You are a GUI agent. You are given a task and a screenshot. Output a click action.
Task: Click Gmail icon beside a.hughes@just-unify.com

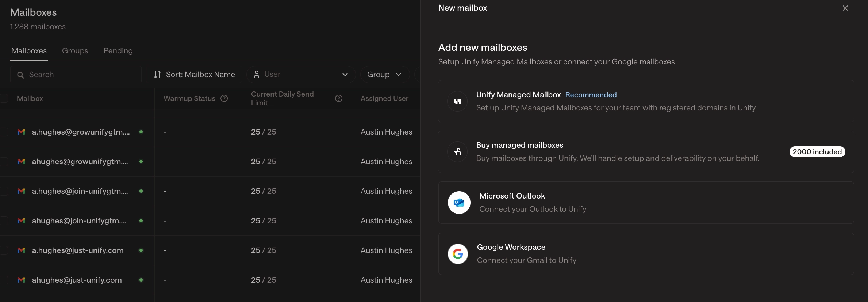(x=21, y=250)
